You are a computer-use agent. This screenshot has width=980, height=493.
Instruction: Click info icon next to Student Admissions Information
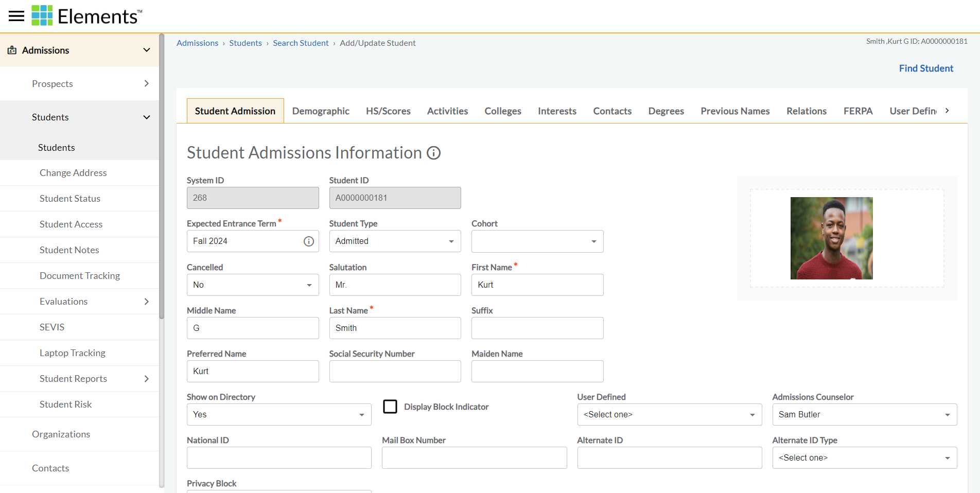pos(434,153)
